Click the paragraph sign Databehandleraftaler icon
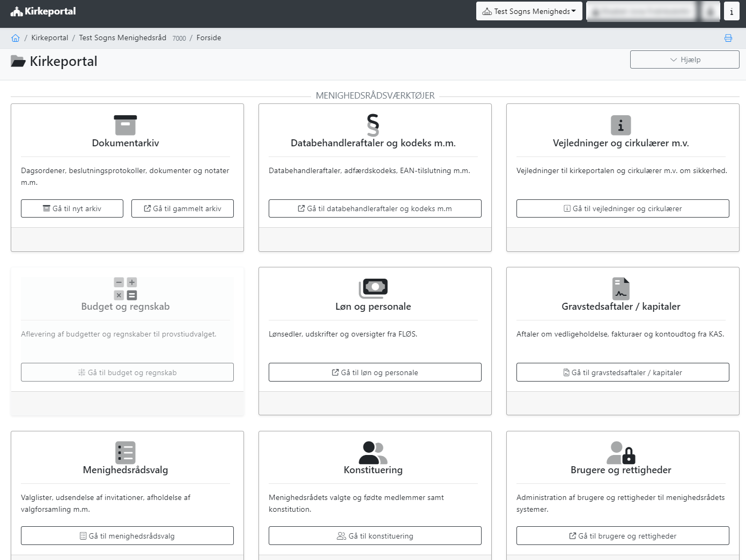The width and height of the screenshot is (746, 560). tap(373, 125)
